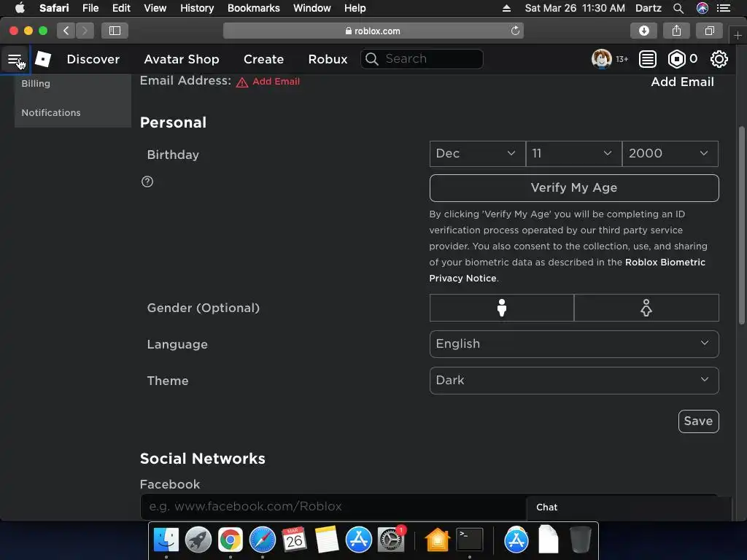Open the Spotlight search icon in menu bar

click(678, 8)
